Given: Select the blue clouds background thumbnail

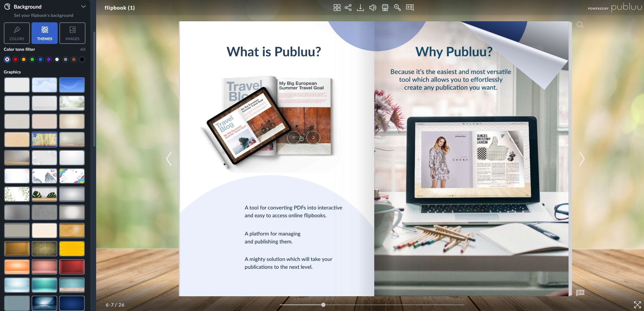Looking at the screenshot, I should click(x=44, y=85).
